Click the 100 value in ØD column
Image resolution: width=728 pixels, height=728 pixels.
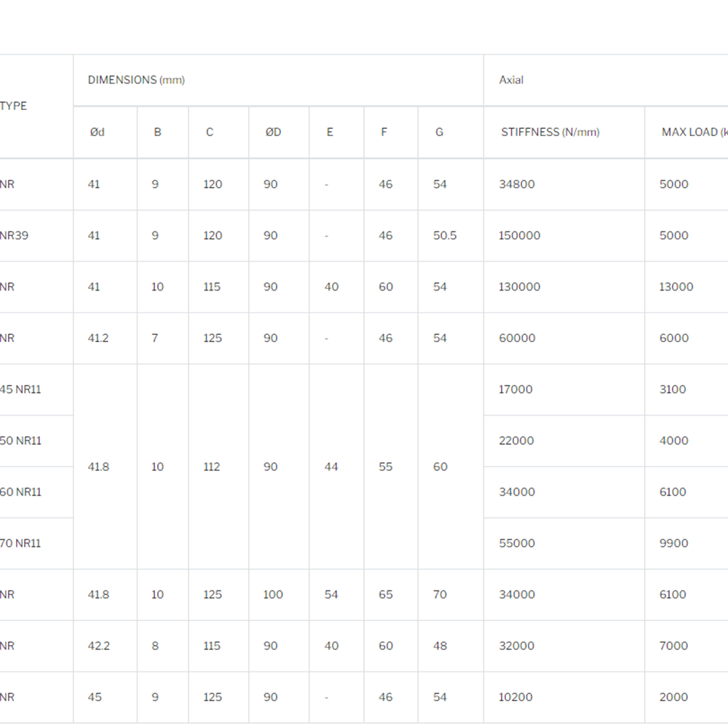273,595
